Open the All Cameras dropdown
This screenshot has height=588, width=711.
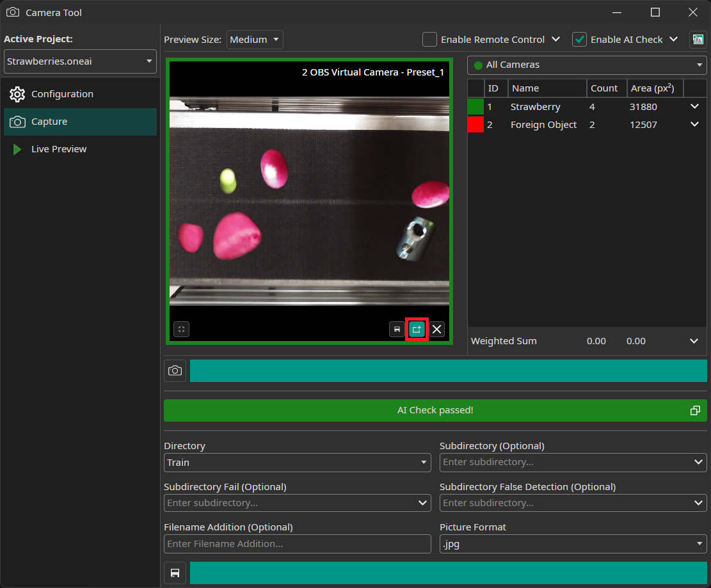[587, 65]
